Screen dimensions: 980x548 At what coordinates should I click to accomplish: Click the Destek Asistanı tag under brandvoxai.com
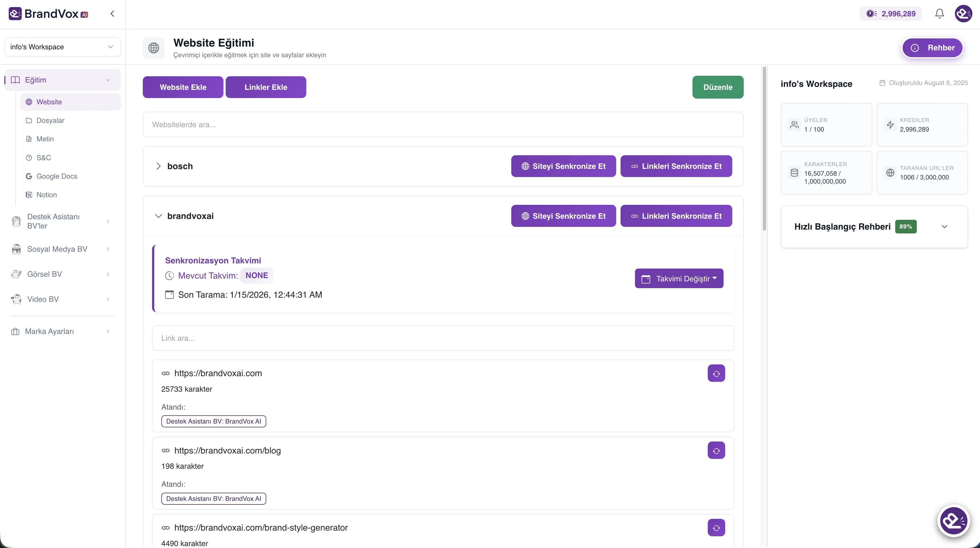point(214,421)
